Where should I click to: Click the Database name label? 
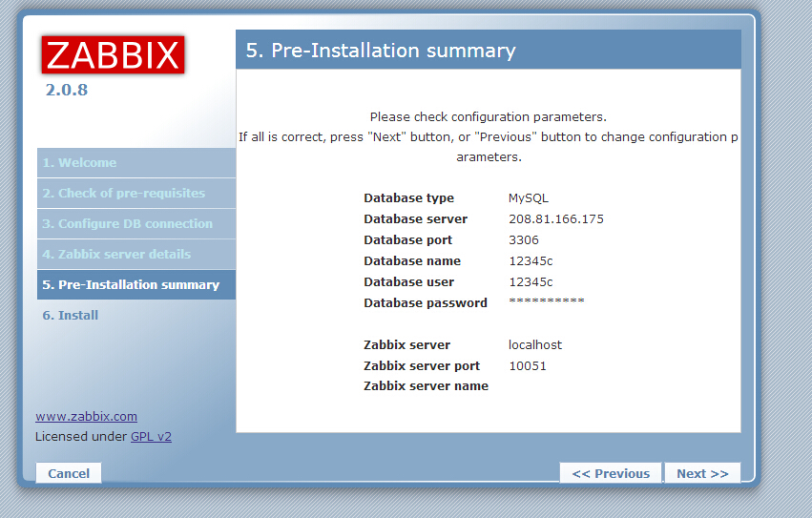click(411, 261)
